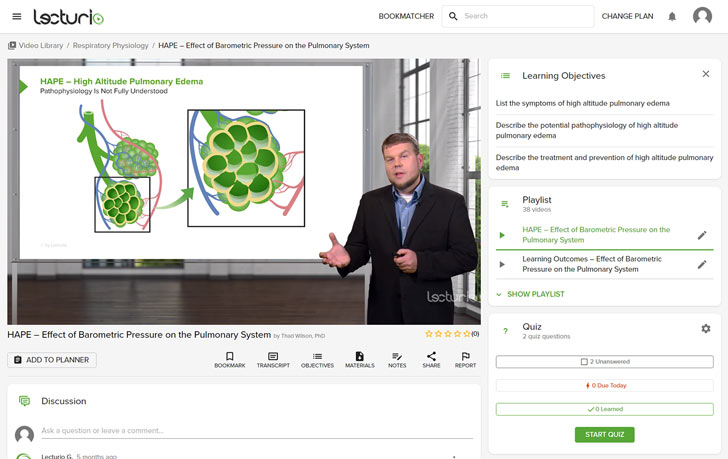Bookmark this video
The image size is (728, 459).
point(229,360)
